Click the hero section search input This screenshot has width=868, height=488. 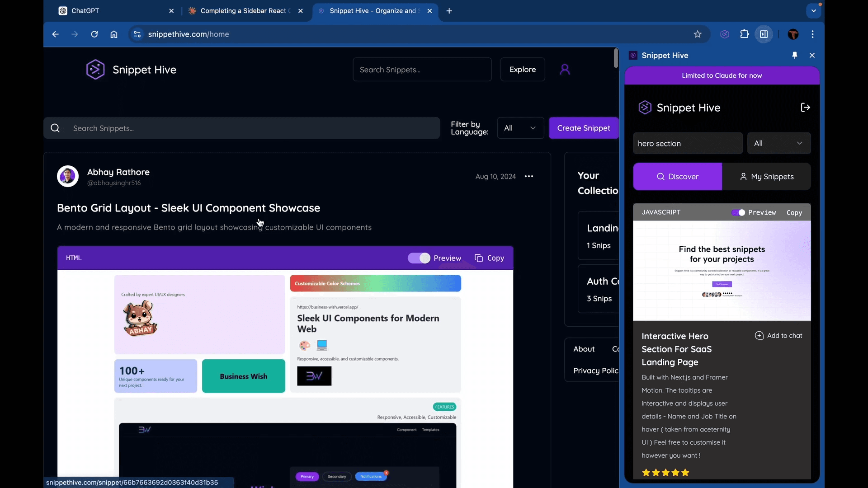pyautogui.click(x=687, y=143)
